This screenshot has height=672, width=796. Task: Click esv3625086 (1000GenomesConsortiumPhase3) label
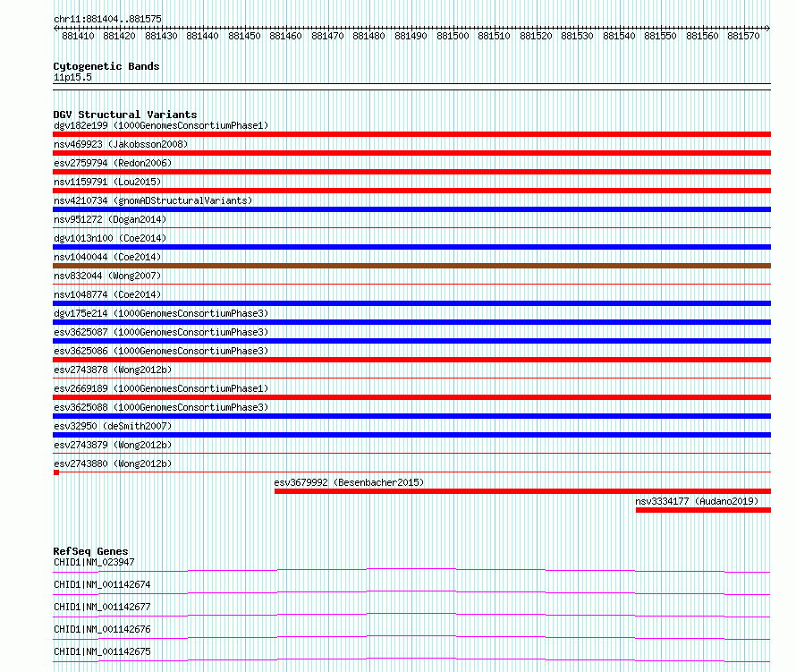(161, 351)
